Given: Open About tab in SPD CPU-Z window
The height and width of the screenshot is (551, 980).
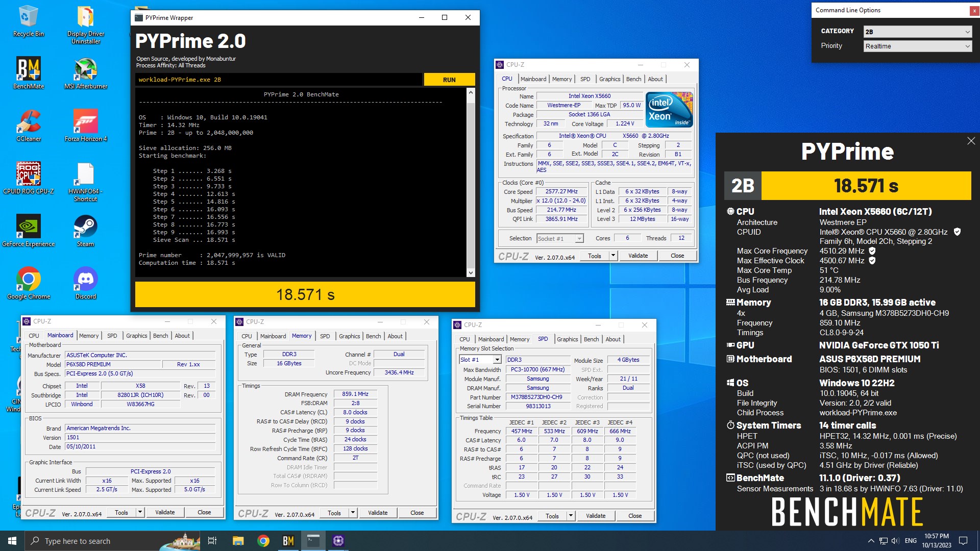Looking at the screenshot, I should (613, 339).
